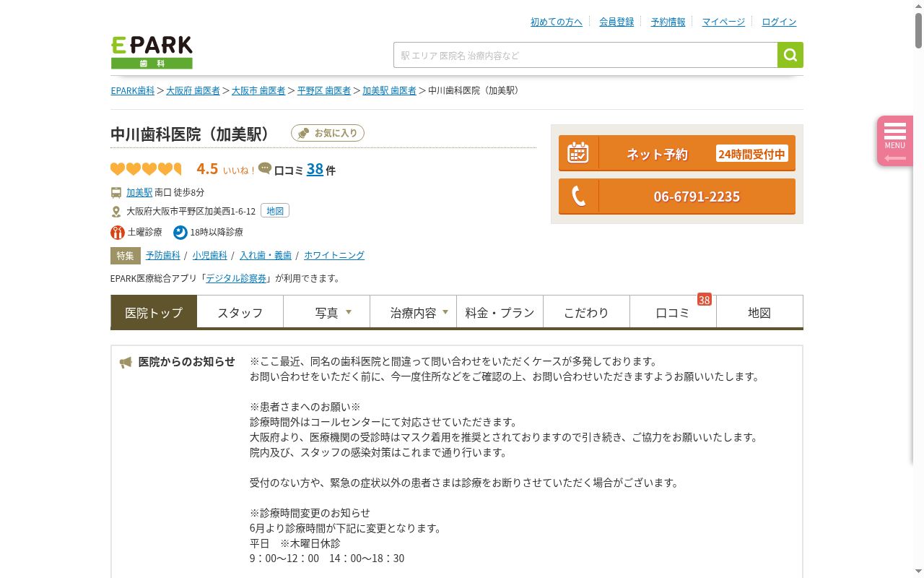Click the 口コミ speech bubble icon

pos(265,168)
